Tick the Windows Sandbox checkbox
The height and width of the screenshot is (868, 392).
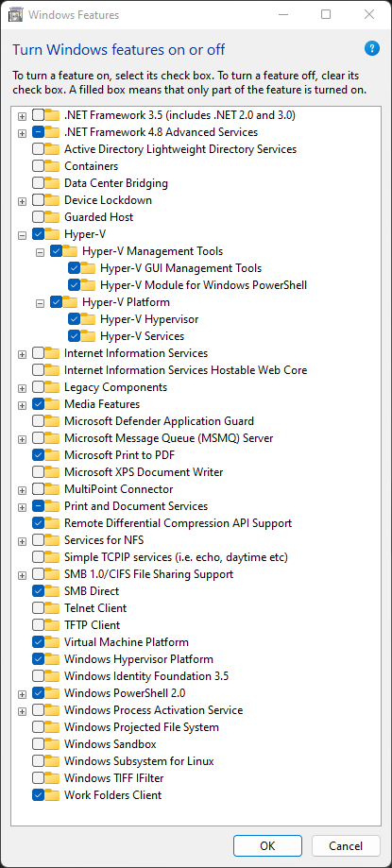pos(38,744)
